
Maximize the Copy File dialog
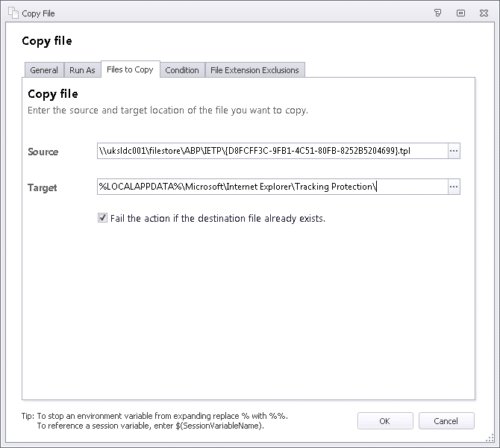(460, 13)
